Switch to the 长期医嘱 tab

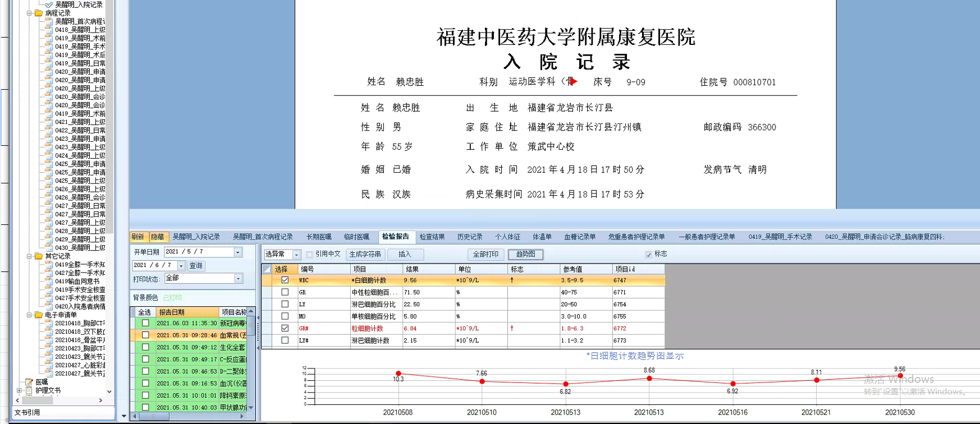click(319, 237)
